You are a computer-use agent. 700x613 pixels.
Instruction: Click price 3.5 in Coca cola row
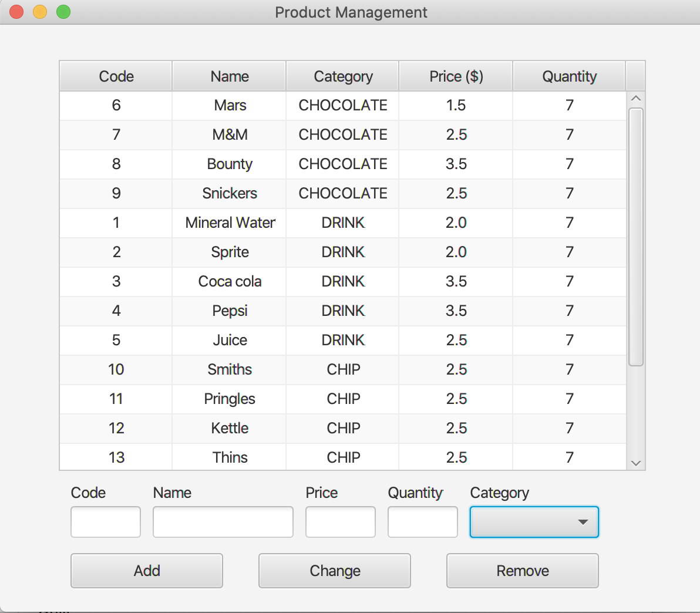coord(456,282)
